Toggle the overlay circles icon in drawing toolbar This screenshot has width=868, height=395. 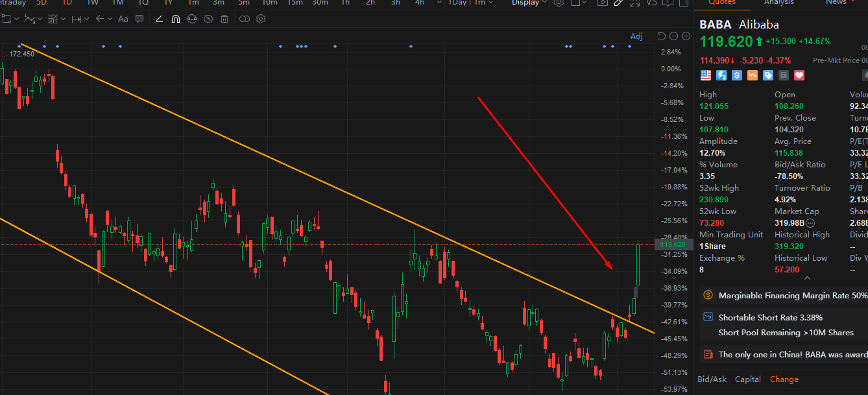(x=245, y=19)
